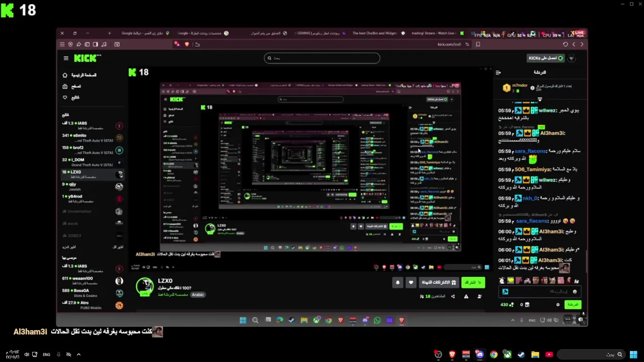Toggle the muted microphone icon in outer tray
The image size is (644, 362).
pyautogui.click(x=58, y=354)
